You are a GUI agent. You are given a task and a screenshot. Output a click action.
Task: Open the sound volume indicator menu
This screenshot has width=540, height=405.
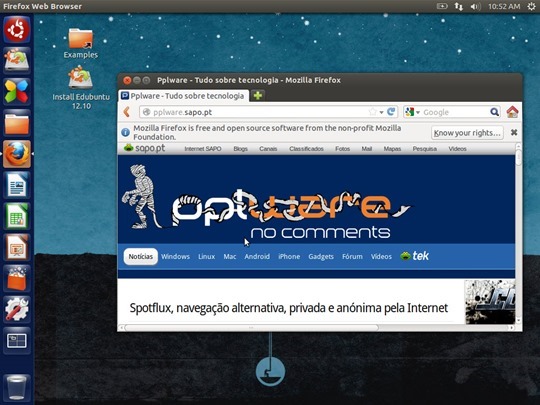pos(475,6)
